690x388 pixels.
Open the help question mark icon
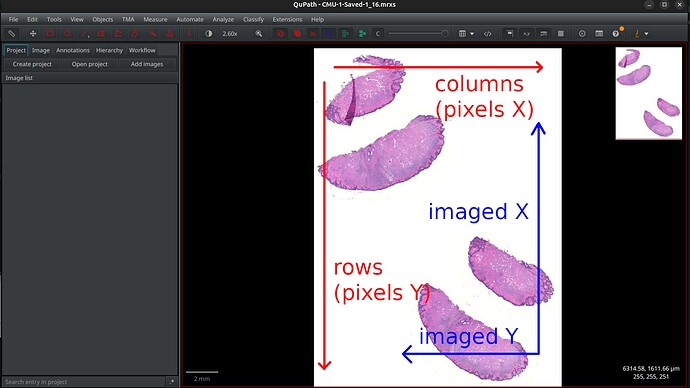[x=616, y=33]
